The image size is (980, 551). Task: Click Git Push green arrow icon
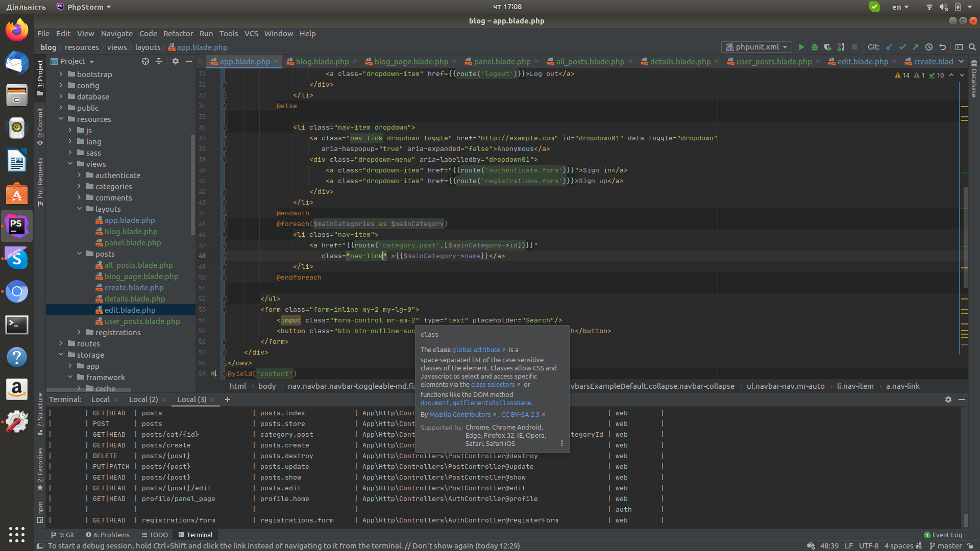pos(916,47)
